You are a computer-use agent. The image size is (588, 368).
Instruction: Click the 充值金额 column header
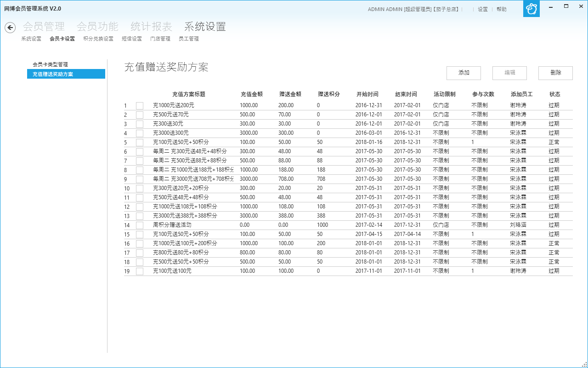252,94
